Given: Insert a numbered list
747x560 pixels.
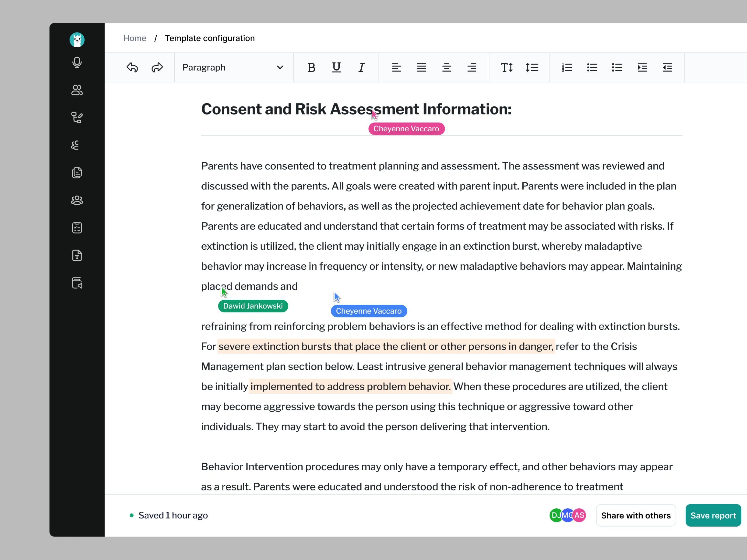Looking at the screenshot, I should tap(567, 67).
